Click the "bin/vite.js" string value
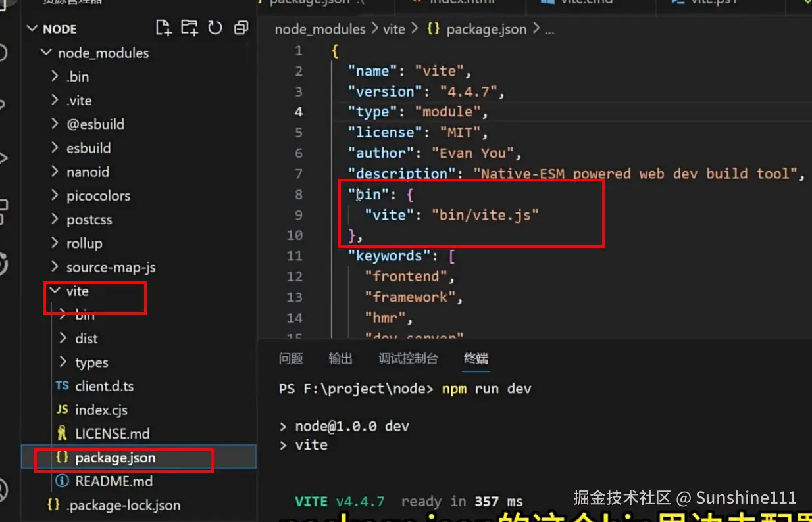The width and height of the screenshot is (812, 522). click(x=485, y=214)
